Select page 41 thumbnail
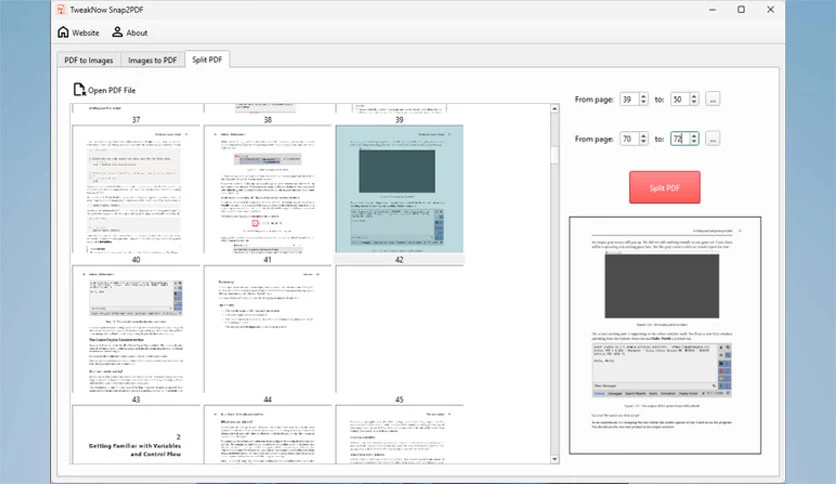Screen dimensions: 836x484 pyautogui.click(x=267, y=189)
